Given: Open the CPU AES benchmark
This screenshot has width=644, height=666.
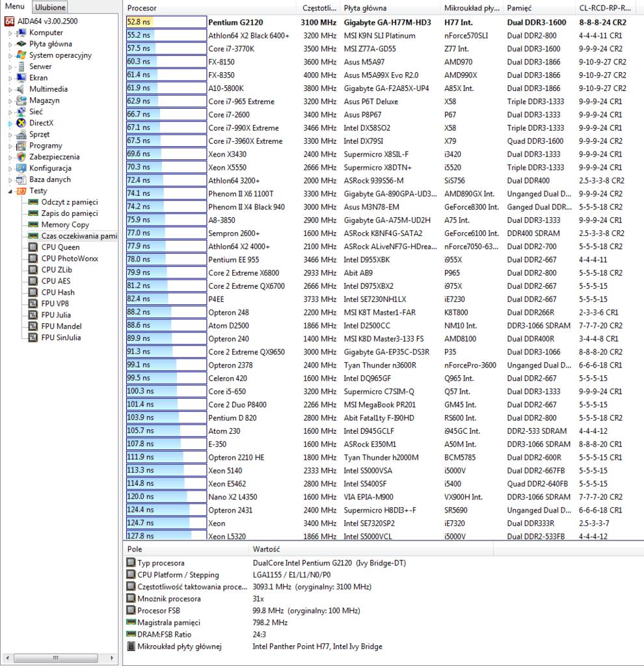Looking at the screenshot, I should pos(56,281).
